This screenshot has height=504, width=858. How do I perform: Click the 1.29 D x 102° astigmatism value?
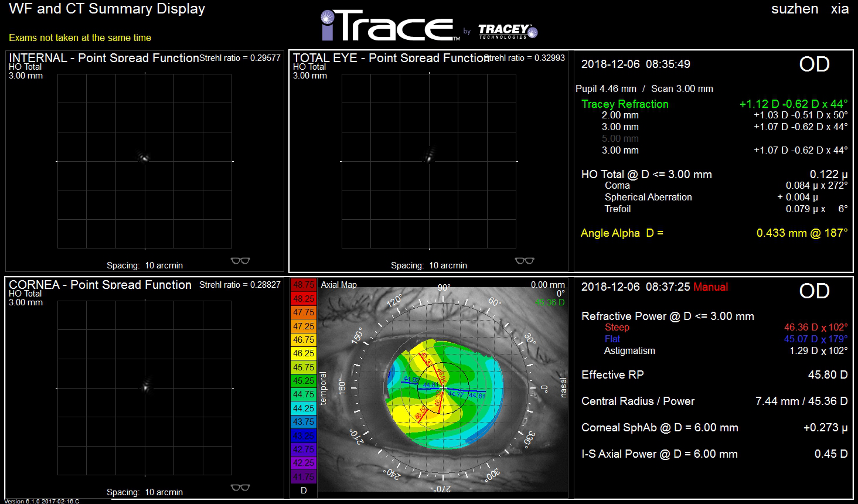(x=819, y=350)
